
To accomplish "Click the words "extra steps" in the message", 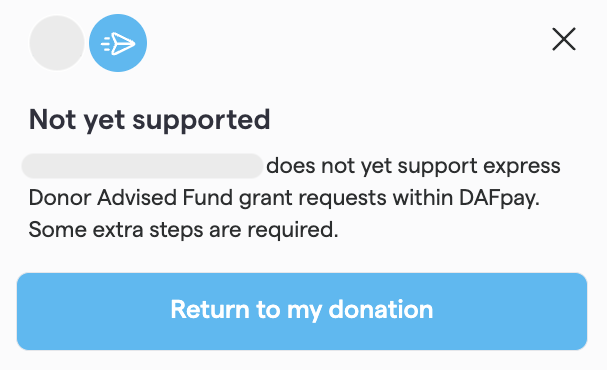I will [x=148, y=231].
